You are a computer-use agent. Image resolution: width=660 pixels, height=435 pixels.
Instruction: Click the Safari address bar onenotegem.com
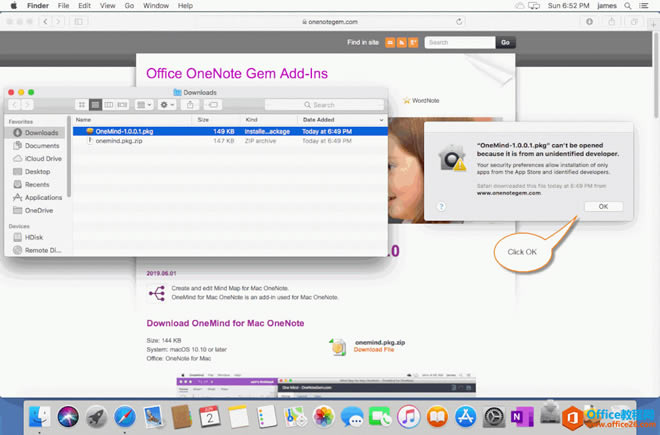click(x=330, y=21)
